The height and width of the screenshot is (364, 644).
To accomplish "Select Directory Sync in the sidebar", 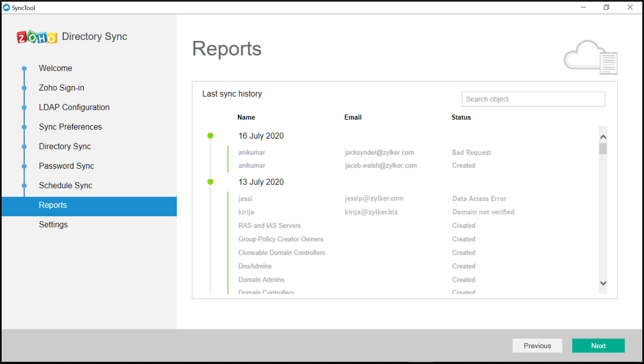I will click(65, 146).
